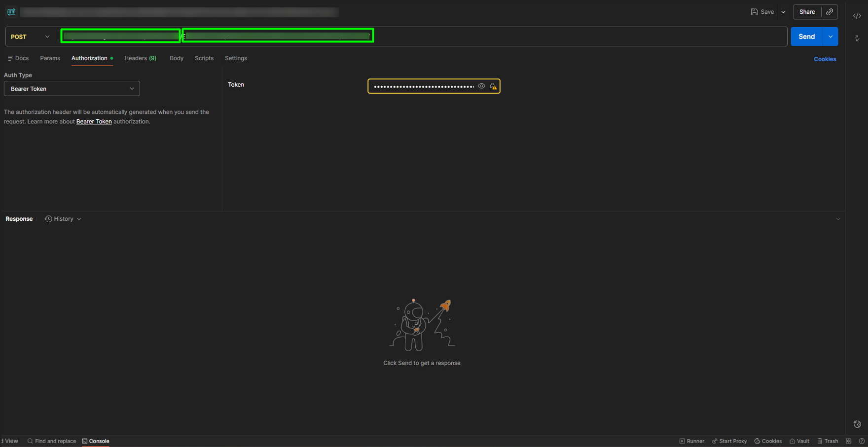The width and height of the screenshot is (868, 447).
Task: Switch to the Headers (9) tab
Action: (x=140, y=58)
